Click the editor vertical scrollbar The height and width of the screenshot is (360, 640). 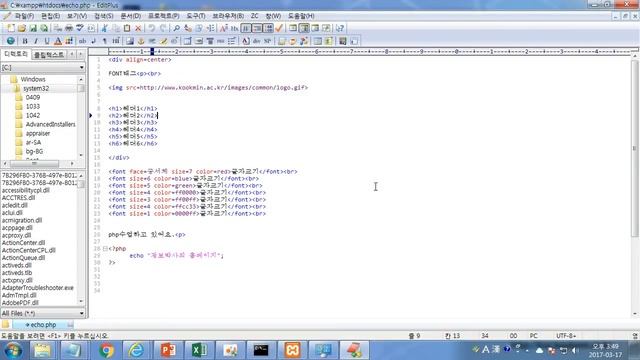(x=635, y=148)
